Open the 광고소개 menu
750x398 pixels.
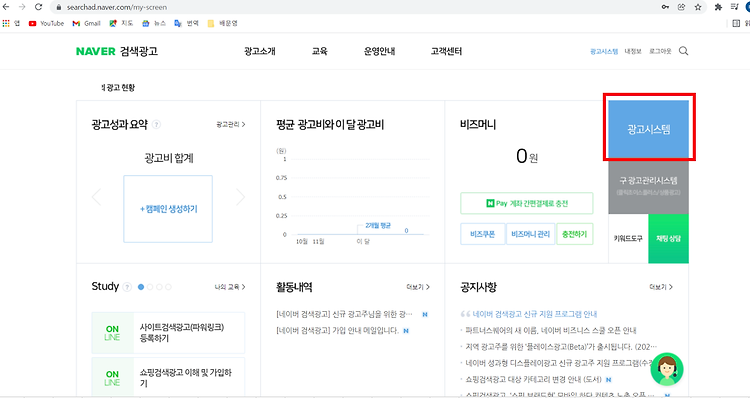[260, 51]
